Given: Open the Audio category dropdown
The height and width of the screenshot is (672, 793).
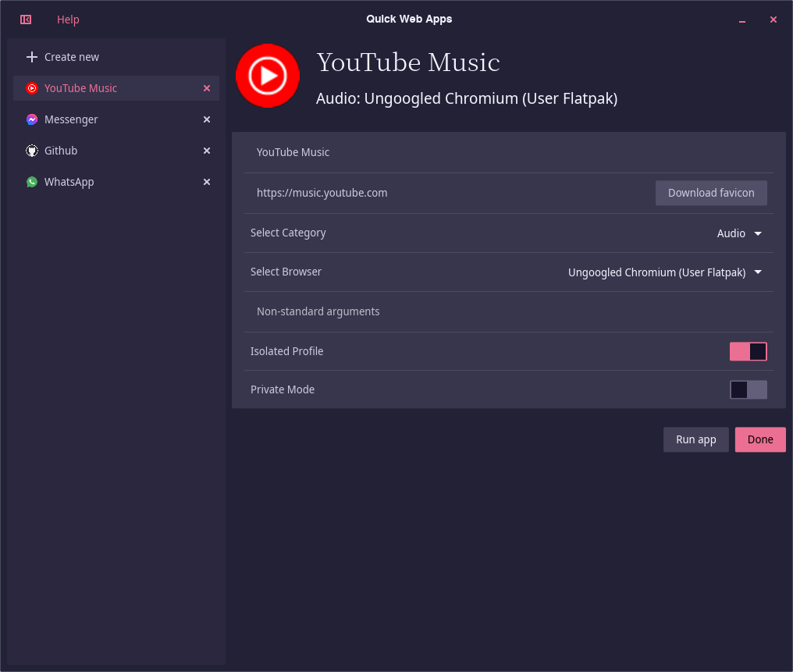Looking at the screenshot, I should pos(739,233).
